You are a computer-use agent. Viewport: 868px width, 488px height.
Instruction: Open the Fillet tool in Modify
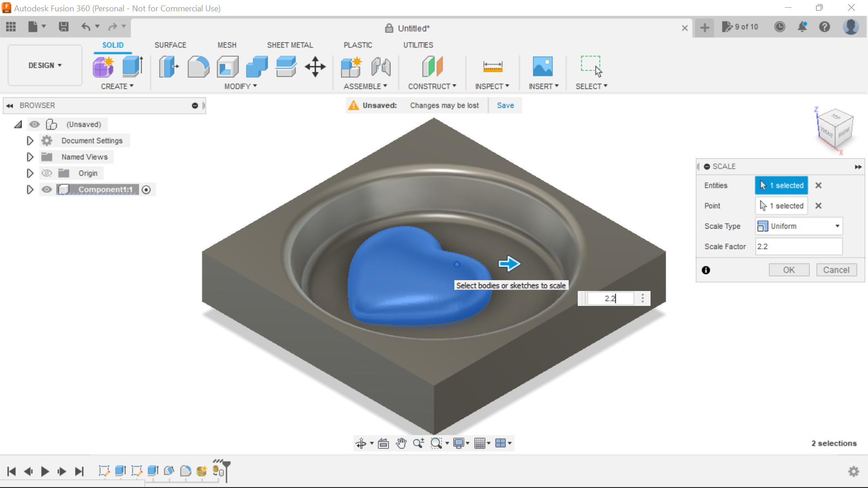pyautogui.click(x=198, y=66)
